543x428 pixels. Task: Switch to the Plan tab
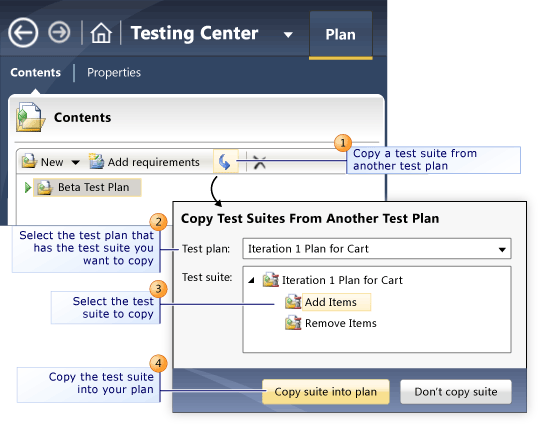[x=340, y=35]
